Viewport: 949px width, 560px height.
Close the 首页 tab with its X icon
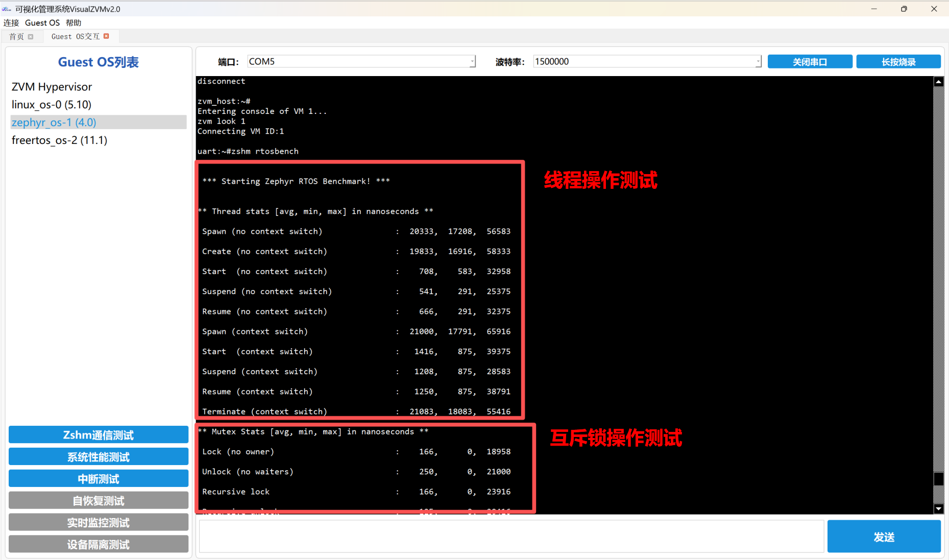31,37
